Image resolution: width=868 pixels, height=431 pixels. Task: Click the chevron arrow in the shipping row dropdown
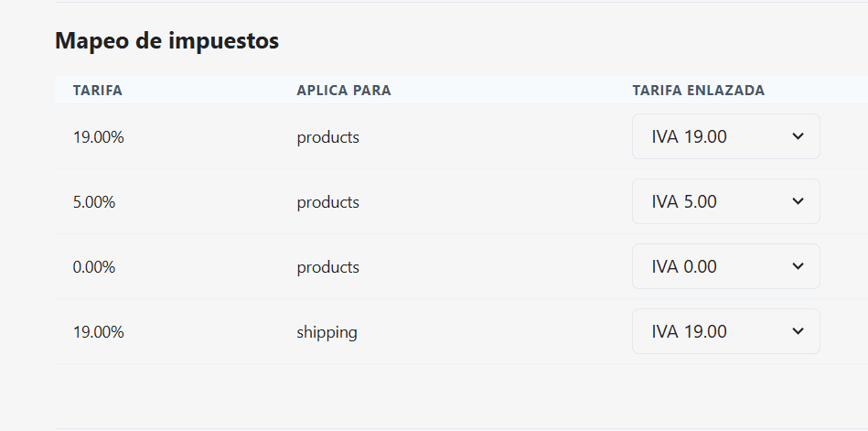[x=798, y=331]
